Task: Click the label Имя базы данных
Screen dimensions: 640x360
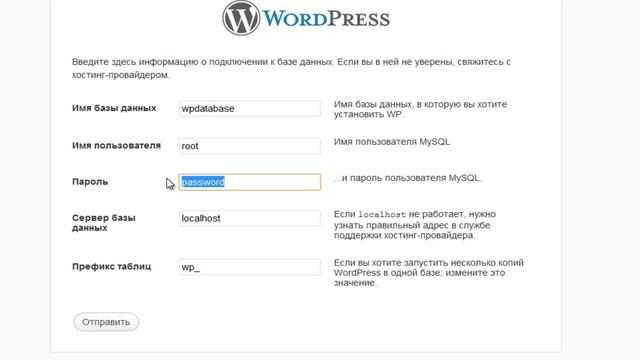Action: pyautogui.click(x=114, y=108)
